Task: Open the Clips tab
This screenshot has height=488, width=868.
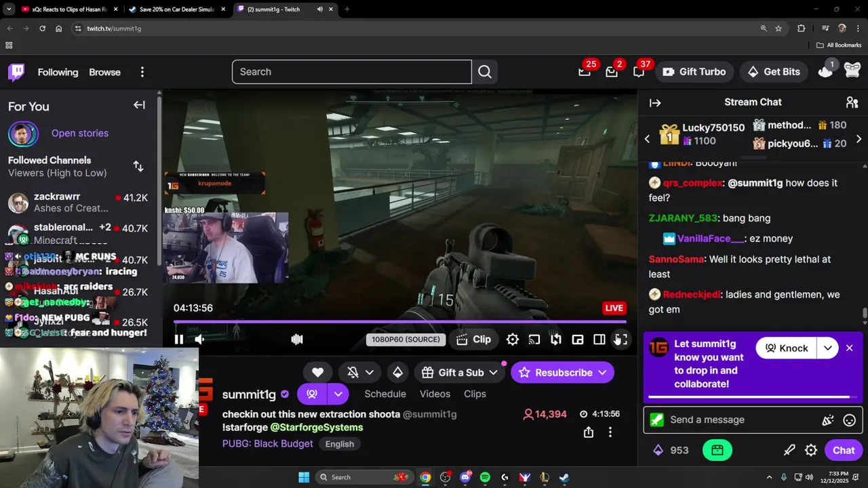Action: (475, 394)
